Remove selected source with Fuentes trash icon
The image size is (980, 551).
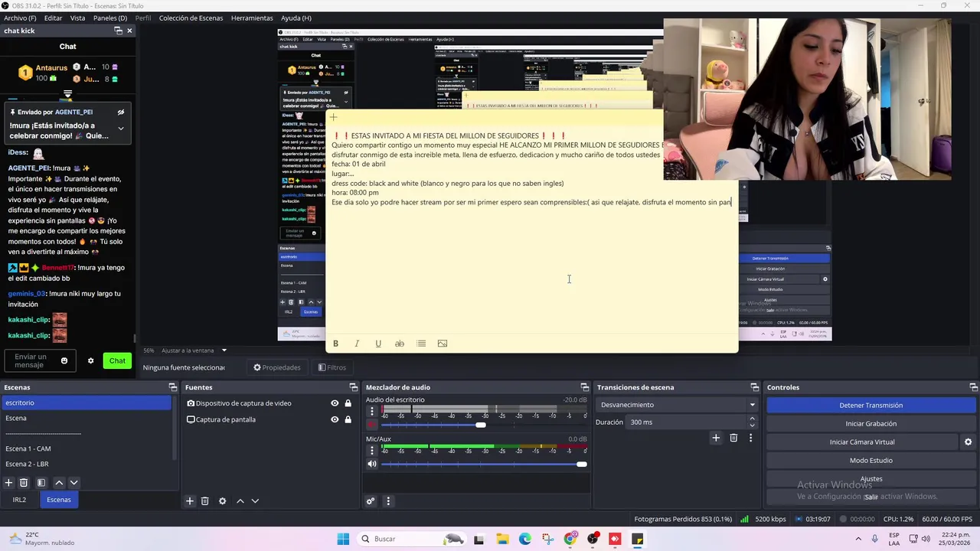205,501
